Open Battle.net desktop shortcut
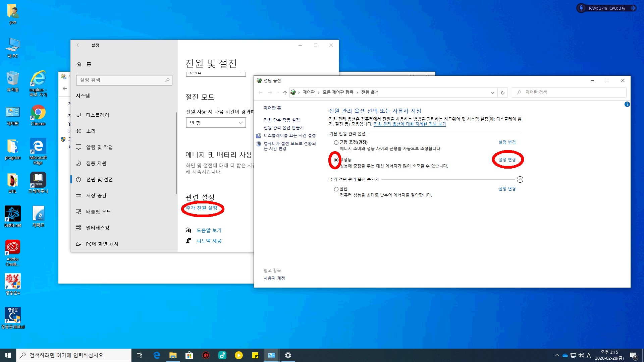 point(13,216)
